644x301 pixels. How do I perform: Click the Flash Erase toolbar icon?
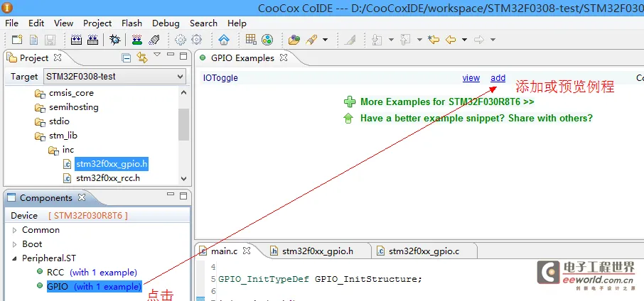pos(154,40)
